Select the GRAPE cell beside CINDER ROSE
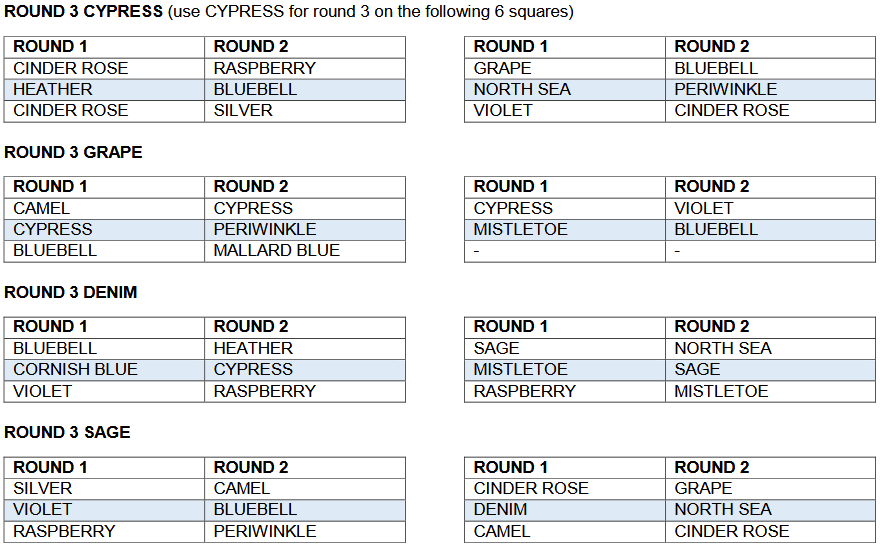 (703, 488)
